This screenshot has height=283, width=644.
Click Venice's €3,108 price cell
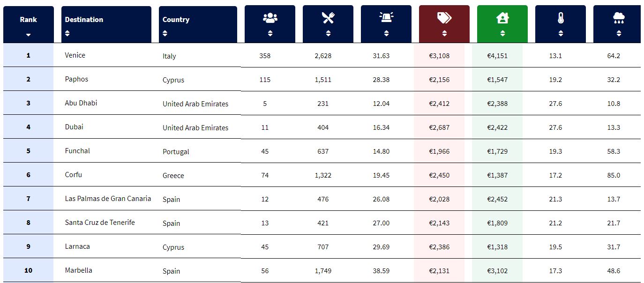pos(439,56)
